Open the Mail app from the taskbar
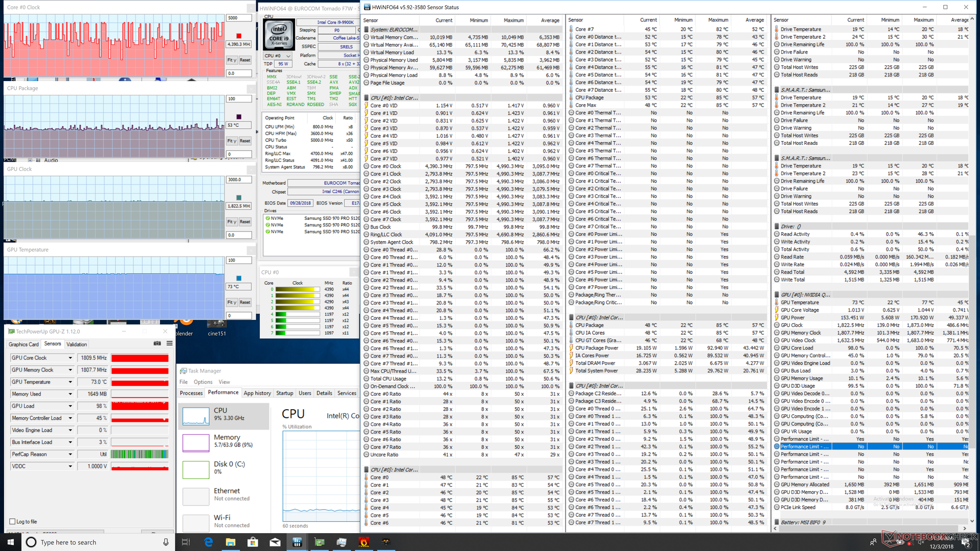 (x=275, y=542)
